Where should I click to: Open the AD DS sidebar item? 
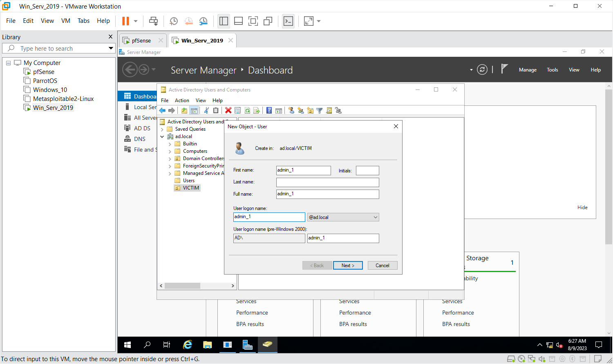point(142,128)
